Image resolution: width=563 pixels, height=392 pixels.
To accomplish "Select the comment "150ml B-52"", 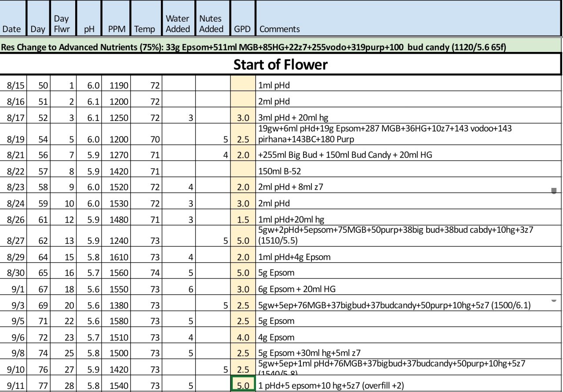I will tap(280, 171).
